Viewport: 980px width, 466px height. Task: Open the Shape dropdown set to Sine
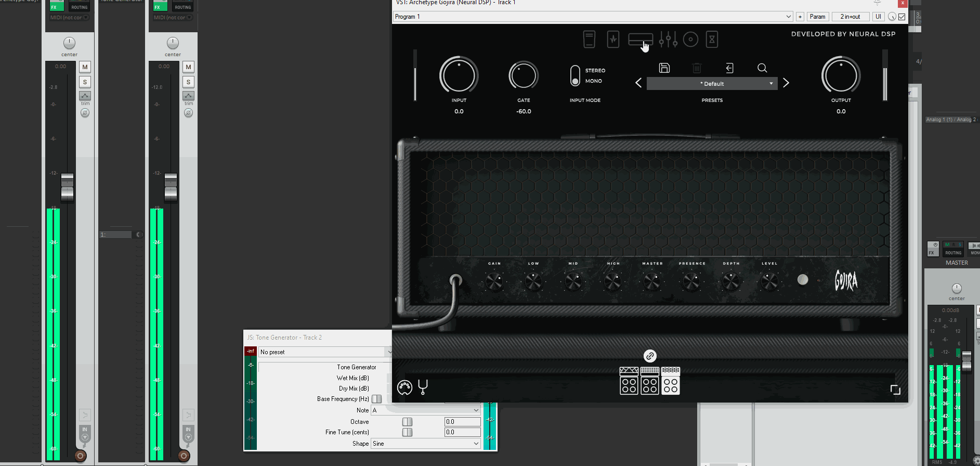[x=426, y=444]
